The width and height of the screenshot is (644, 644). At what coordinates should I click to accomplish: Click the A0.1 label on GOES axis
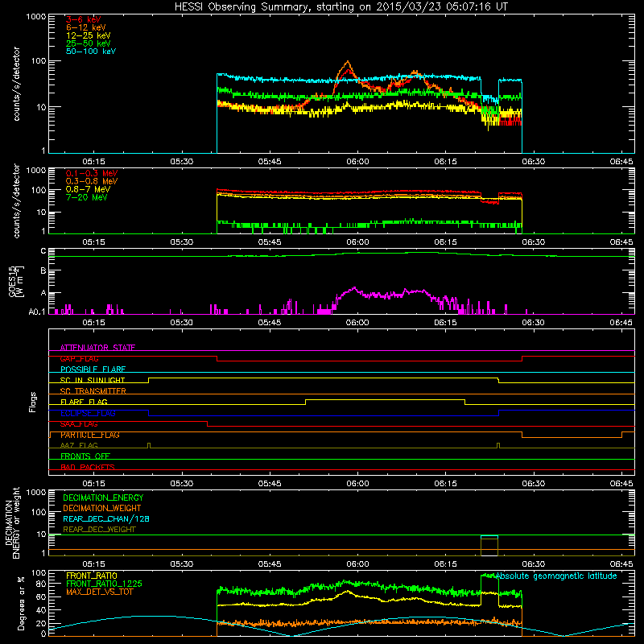click(37, 312)
